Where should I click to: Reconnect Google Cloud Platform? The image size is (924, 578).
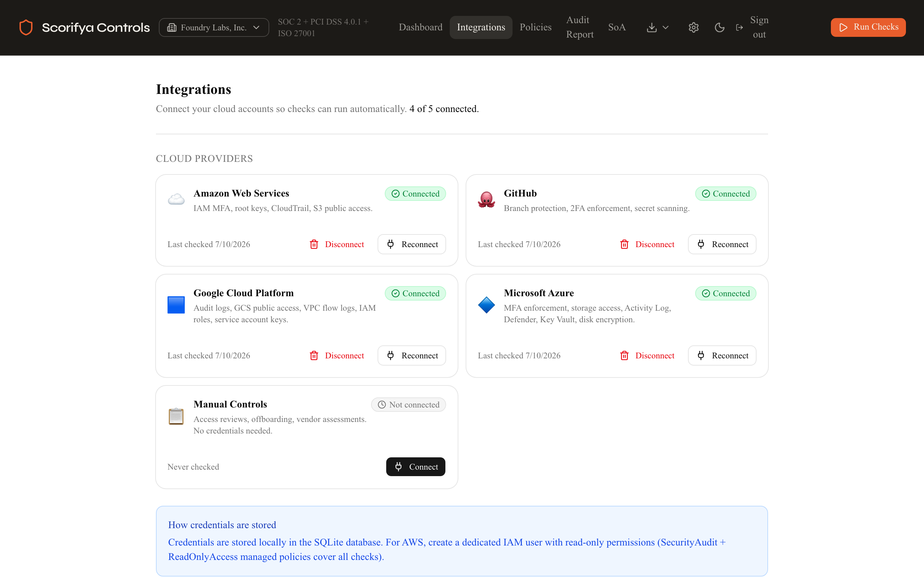pos(411,355)
